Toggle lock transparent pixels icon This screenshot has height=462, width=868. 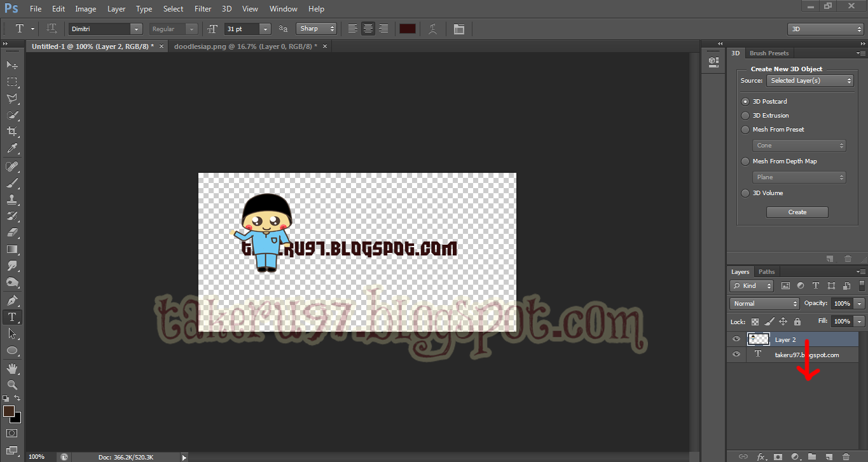[x=755, y=322]
